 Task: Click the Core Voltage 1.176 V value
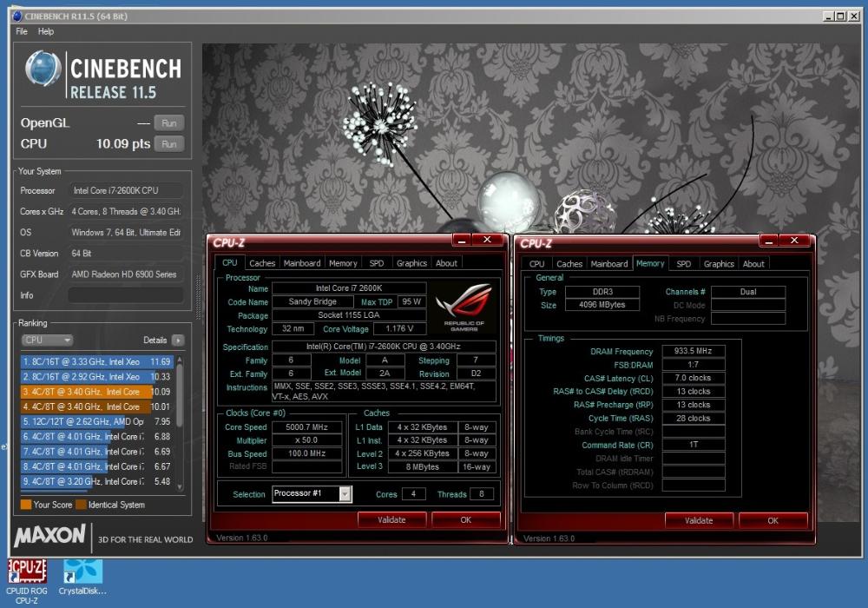coord(399,328)
